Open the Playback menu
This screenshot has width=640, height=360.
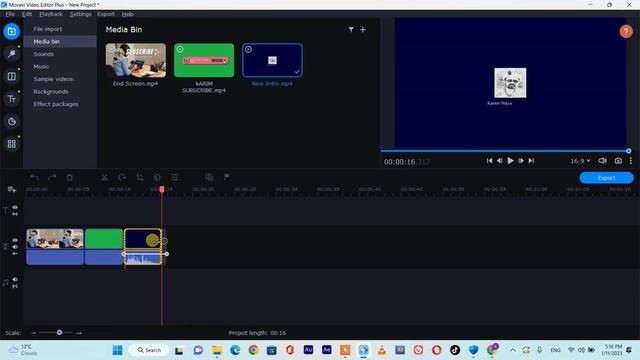click(x=51, y=14)
